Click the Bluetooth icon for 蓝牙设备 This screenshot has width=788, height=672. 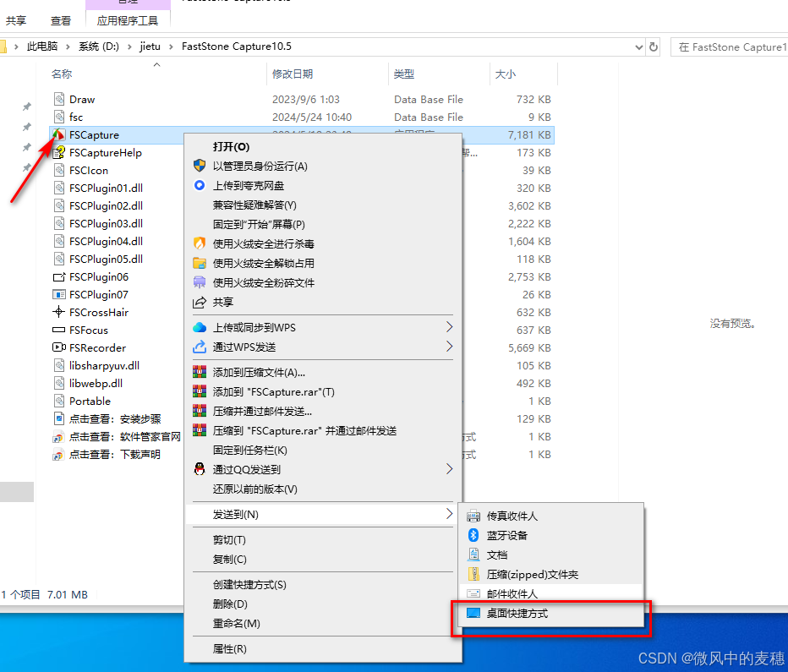(473, 535)
